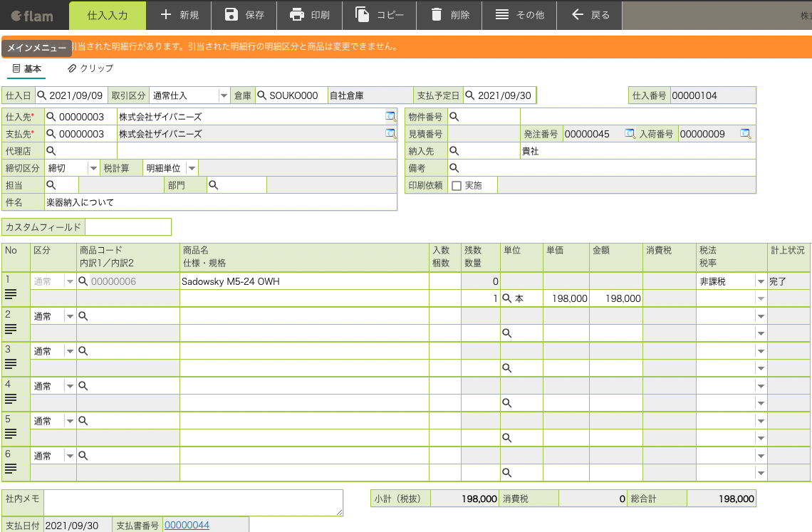Click the 件名 input field
This screenshot has height=532, width=812.
pyautogui.click(x=221, y=202)
